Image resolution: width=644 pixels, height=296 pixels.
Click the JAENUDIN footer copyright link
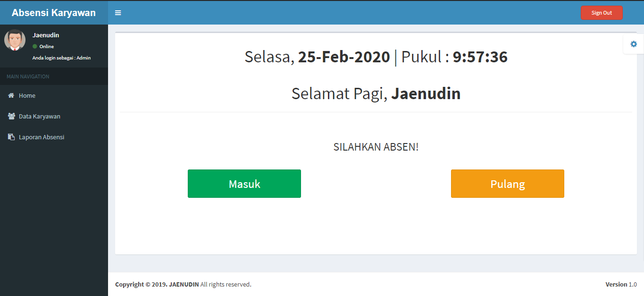[x=184, y=284]
